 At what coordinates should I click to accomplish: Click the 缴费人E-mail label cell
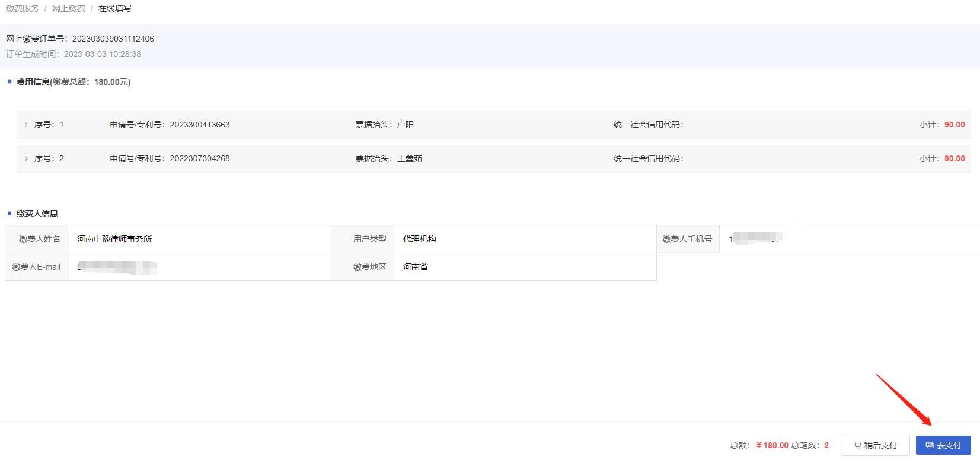pyautogui.click(x=37, y=267)
